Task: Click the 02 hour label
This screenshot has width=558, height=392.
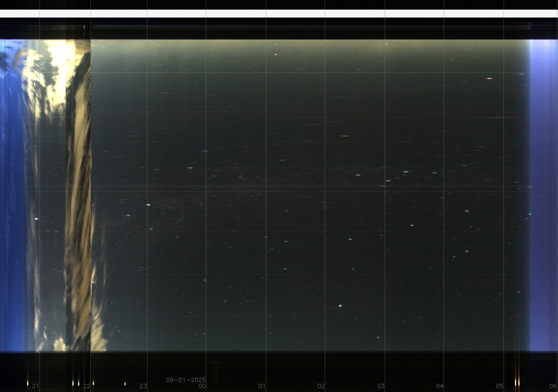Action: pos(321,386)
